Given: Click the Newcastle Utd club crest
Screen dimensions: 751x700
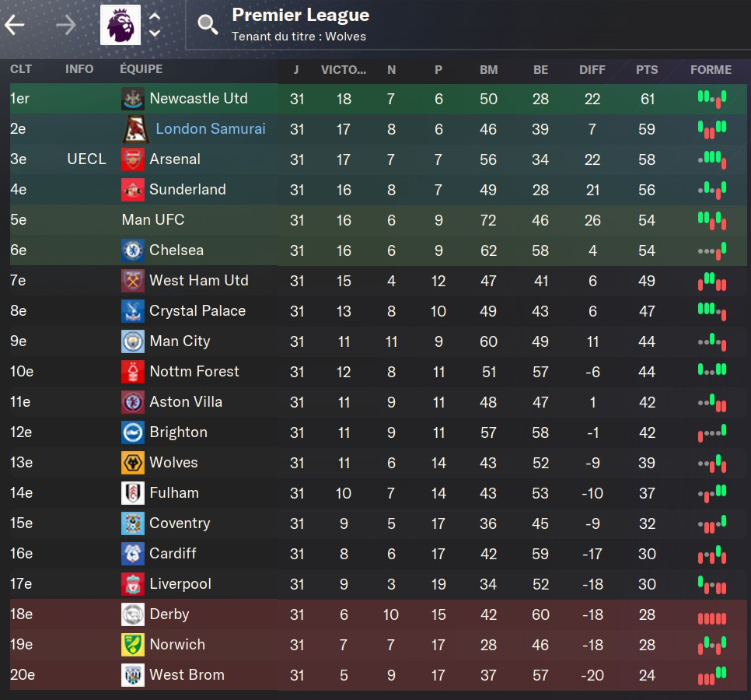Looking at the screenshot, I should click(x=133, y=99).
